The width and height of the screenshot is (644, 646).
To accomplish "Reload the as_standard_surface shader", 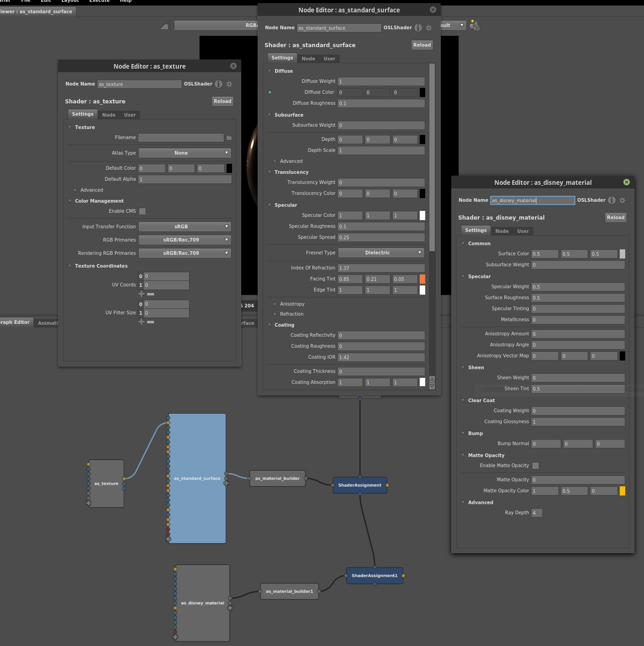I will coord(422,45).
